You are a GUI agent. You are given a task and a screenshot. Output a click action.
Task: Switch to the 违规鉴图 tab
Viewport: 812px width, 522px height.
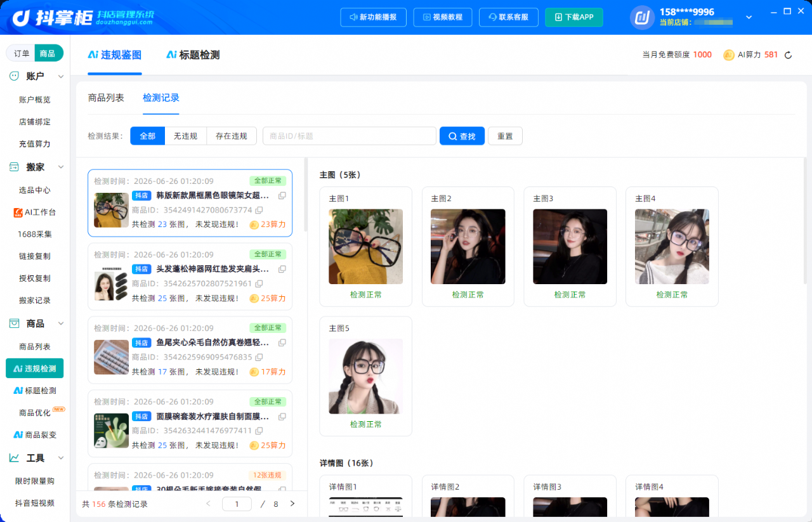115,55
